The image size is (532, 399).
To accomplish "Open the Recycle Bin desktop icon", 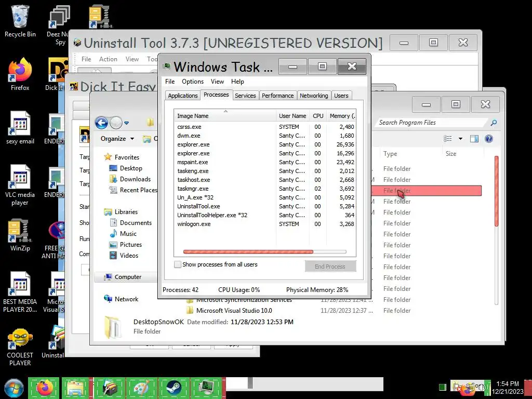I will click(20, 20).
